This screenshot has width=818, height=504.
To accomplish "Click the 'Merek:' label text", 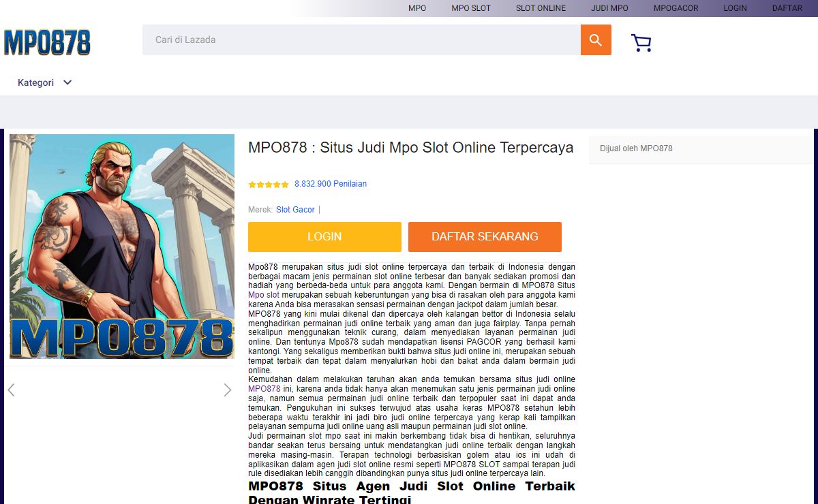I will (x=260, y=210).
